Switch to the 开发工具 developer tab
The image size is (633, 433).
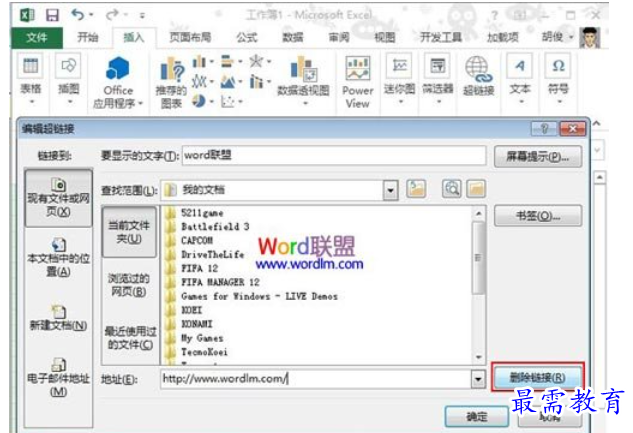pos(441,38)
